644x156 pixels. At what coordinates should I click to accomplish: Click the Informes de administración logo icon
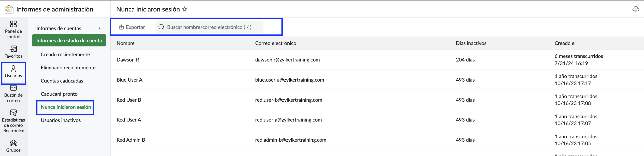coord(9,9)
